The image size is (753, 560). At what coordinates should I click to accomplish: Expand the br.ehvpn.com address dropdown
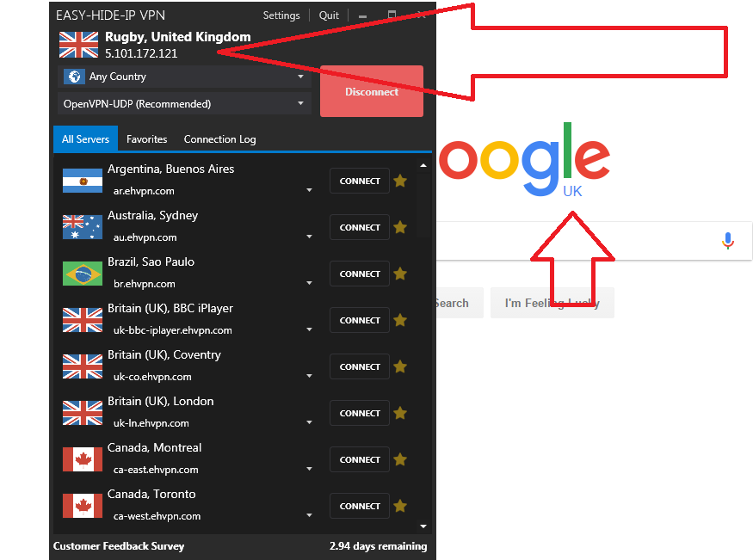pyautogui.click(x=309, y=283)
